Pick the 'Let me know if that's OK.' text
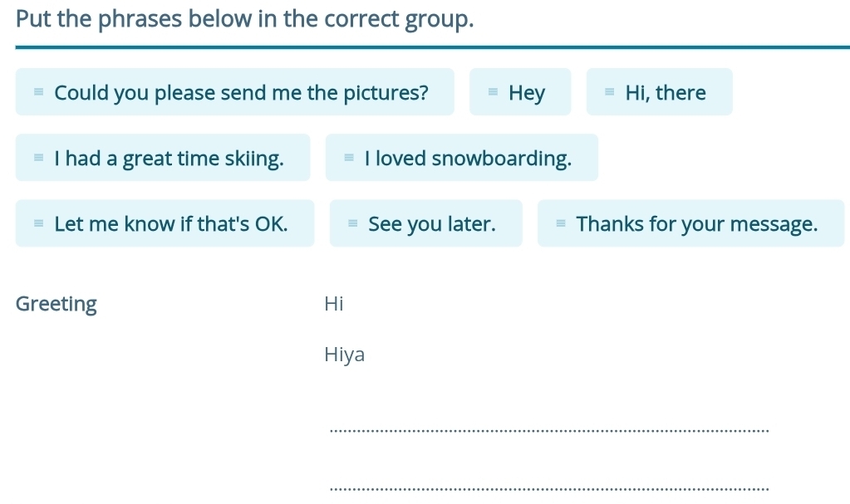 (x=171, y=223)
